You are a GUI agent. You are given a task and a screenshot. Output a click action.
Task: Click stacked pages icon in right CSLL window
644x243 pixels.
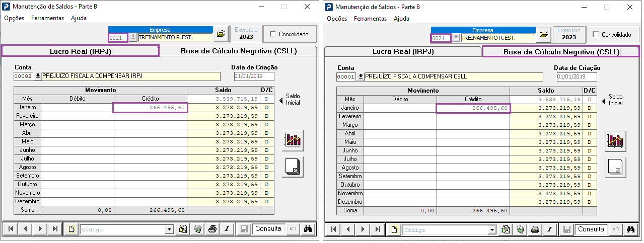click(x=615, y=167)
